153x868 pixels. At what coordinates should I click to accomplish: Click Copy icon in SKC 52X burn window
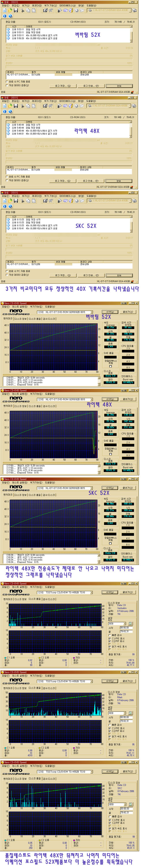click(28, 201)
